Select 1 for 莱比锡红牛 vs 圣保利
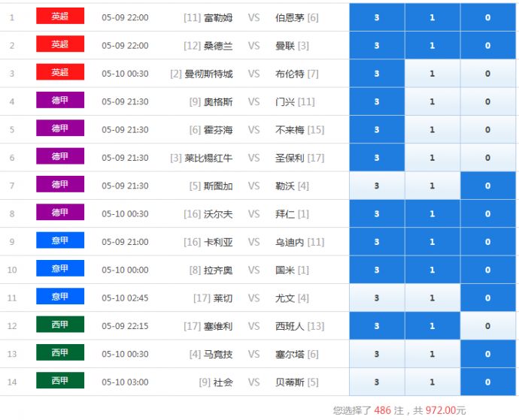Image resolution: width=519 pixels, height=420 pixels. tap(432, 158)
